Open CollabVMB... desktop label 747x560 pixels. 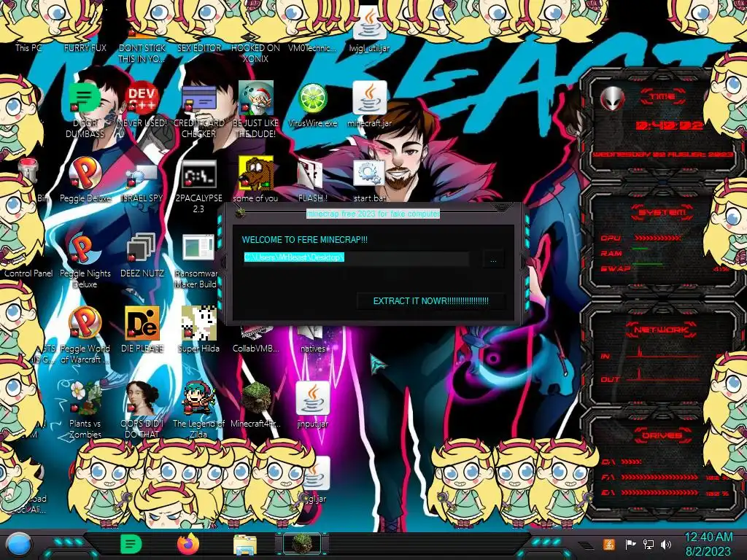click(x=256, y=349)
